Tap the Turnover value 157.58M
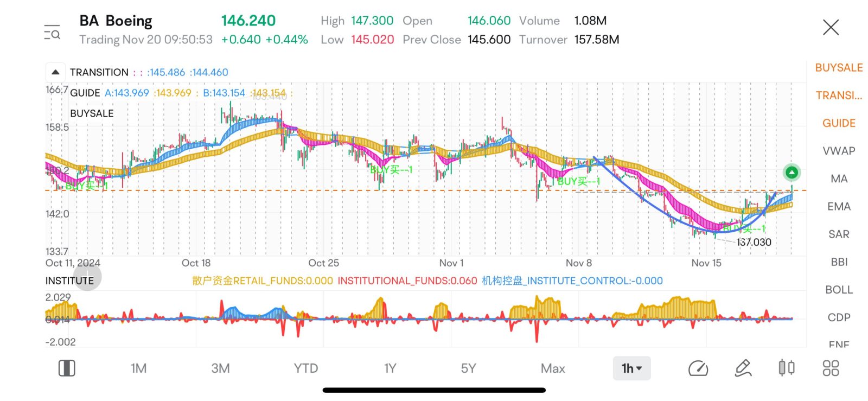This screenshot has width=868, height=401. point(597,40)
